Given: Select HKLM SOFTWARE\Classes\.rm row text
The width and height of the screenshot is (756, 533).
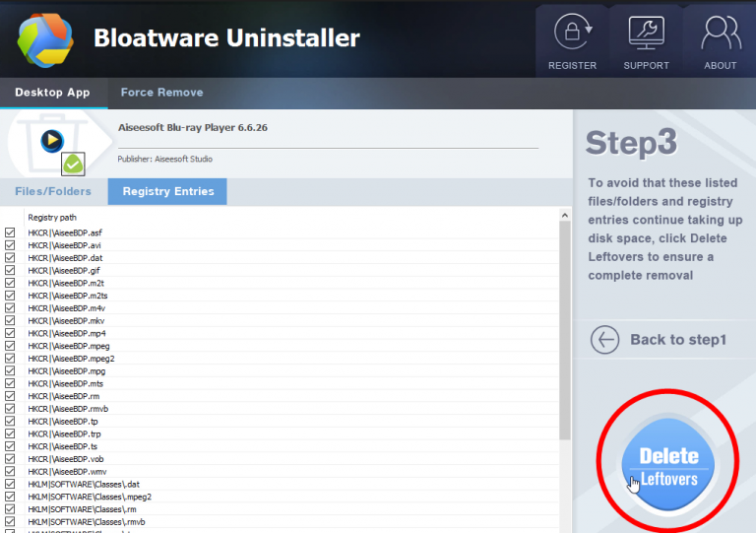Looking at the screenshot, I should pos(82,509).
